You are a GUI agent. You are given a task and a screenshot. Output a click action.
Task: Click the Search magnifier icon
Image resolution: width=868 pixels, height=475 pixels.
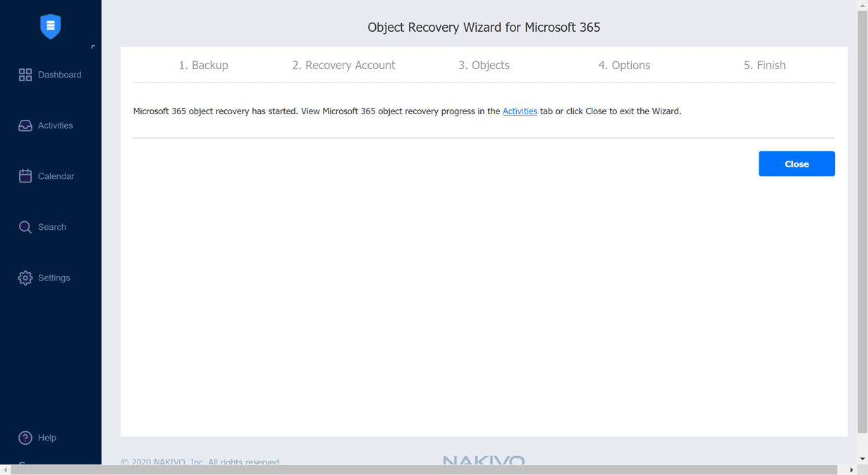[x=25, y=226]
